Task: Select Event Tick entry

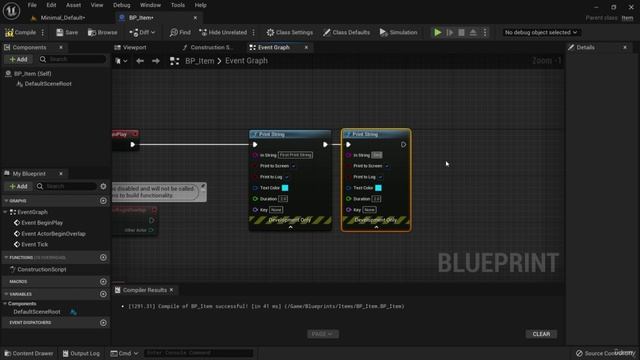Action: coord(35,244)
